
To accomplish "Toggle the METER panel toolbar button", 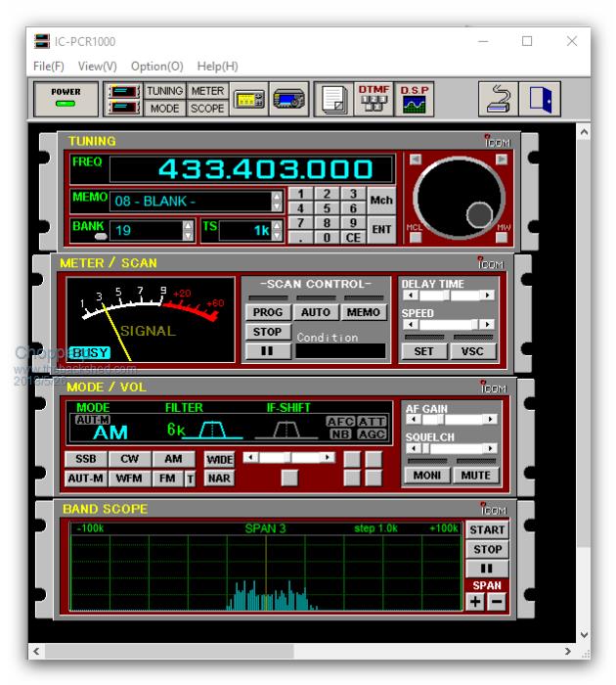I will 207,91.
